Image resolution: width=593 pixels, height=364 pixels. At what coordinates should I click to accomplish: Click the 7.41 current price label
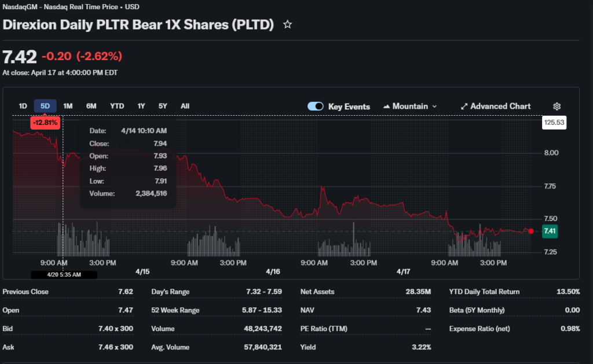[x=550, y=231]
